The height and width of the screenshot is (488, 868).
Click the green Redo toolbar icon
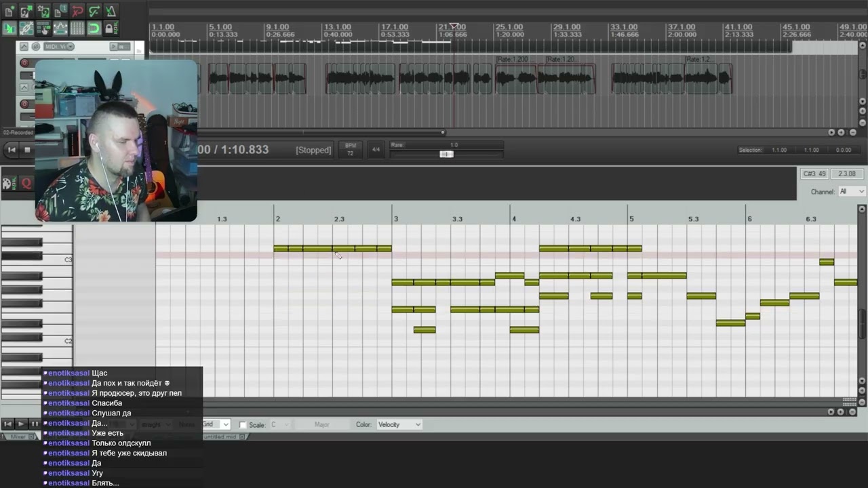coord(94,11)
